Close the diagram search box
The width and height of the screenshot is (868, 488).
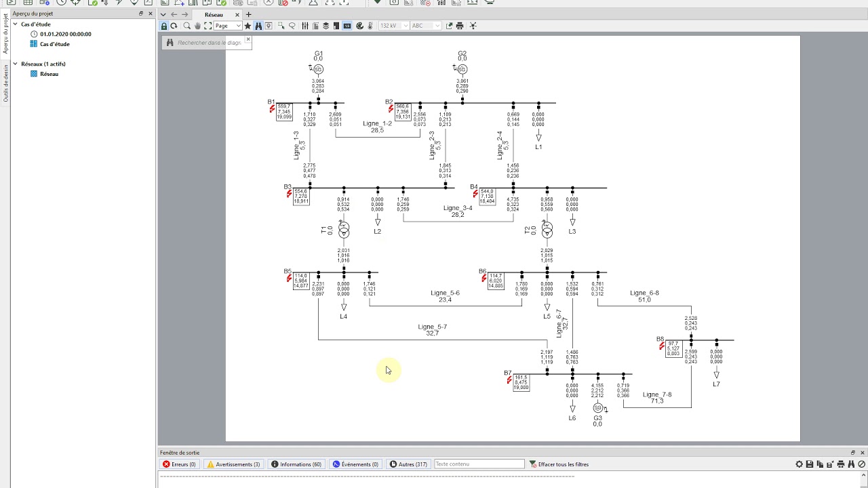pos(248,39)
